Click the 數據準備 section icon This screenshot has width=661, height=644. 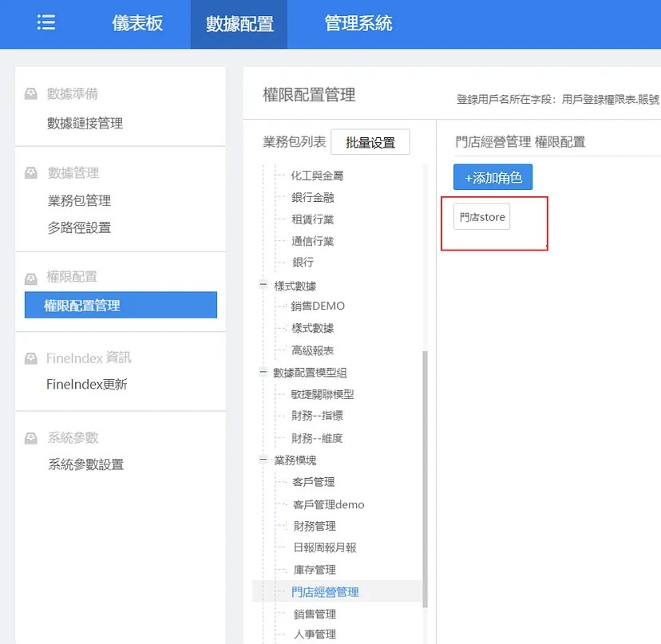point(31,93)
